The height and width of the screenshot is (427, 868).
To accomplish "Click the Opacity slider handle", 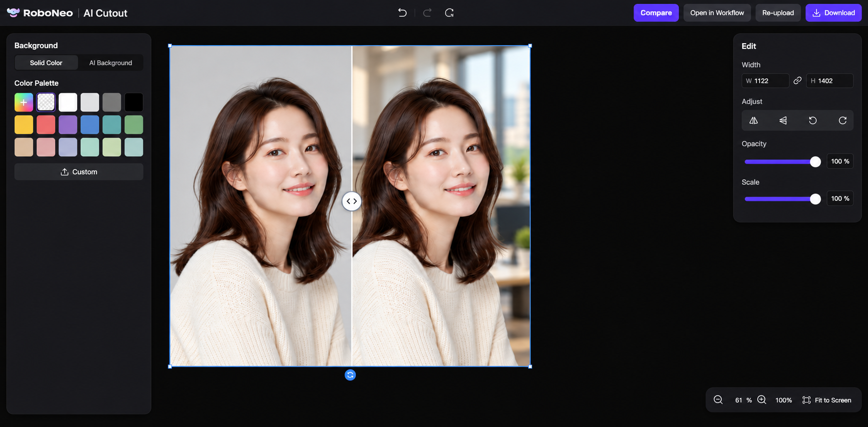I will pyautogui.click(x=816, y=162).
